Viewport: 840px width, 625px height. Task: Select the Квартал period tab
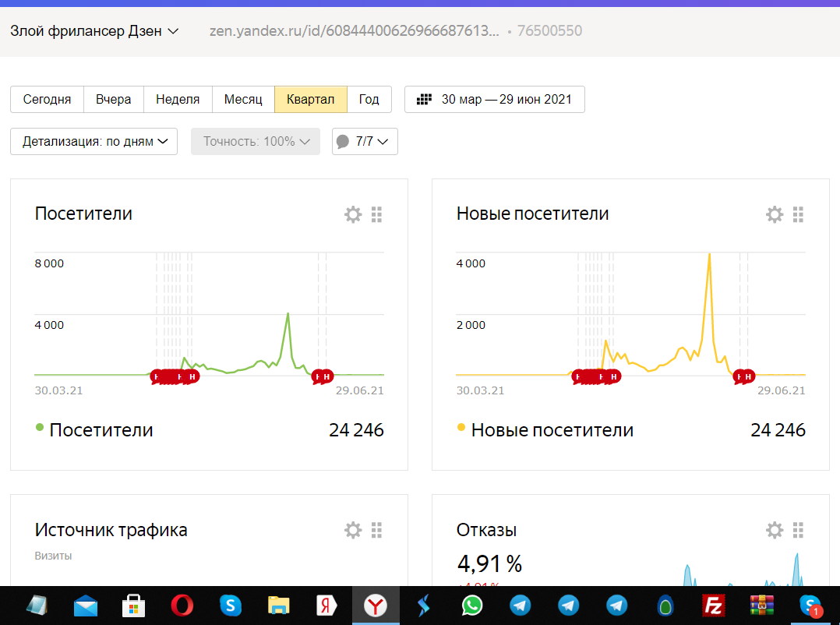pos(311,99)
